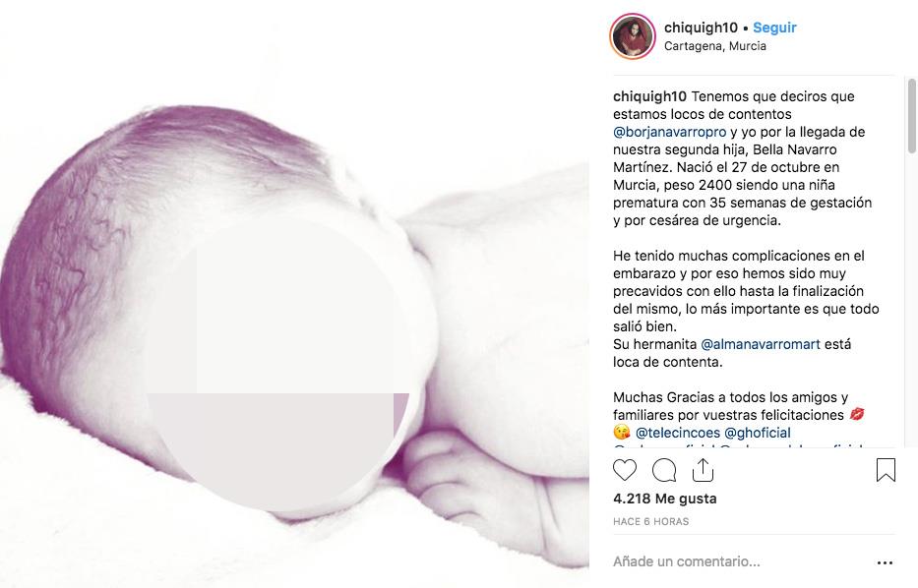Open the @telecincoes mention
This screenshot has width=918, height=588.
677,433
